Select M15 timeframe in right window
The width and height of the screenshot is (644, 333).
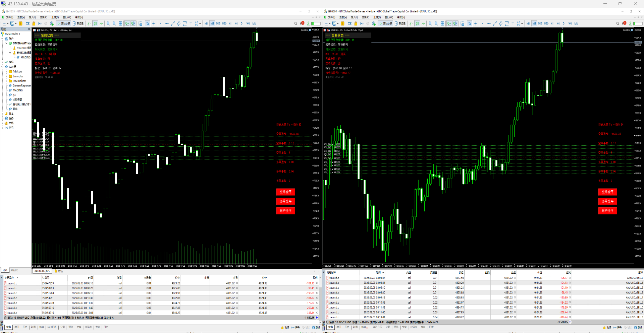[x=540, y=23]
